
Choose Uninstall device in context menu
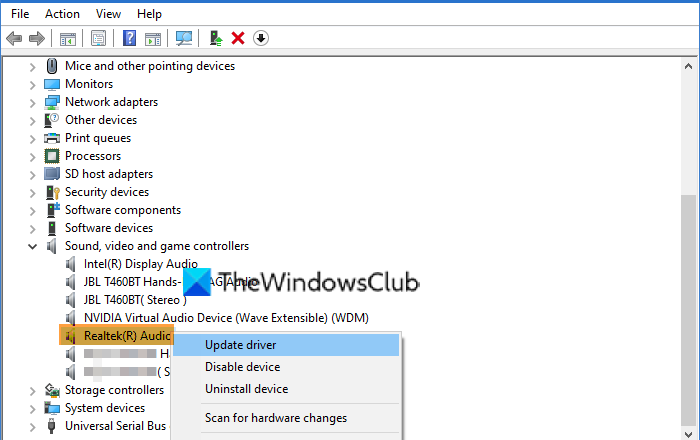(x=286, y=389)
